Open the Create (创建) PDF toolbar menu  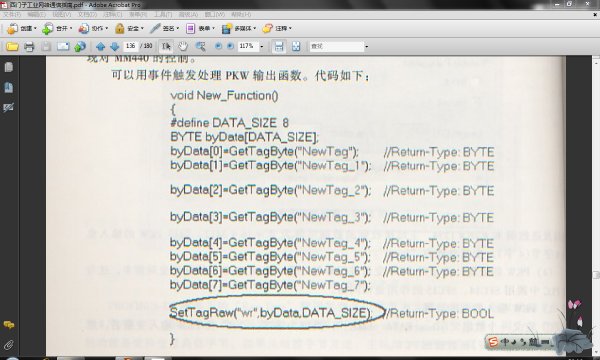click(x=21, y=28)
